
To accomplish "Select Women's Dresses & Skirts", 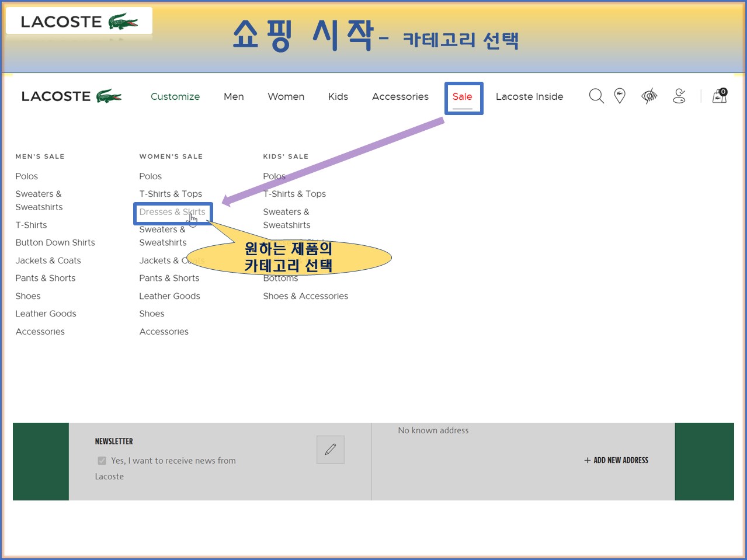I will 172,212.
